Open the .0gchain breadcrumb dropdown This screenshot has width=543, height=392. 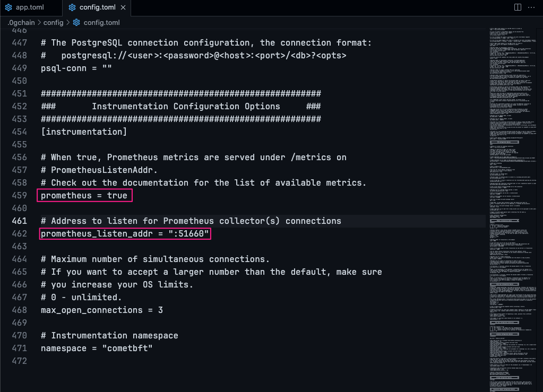pos(21,23)
